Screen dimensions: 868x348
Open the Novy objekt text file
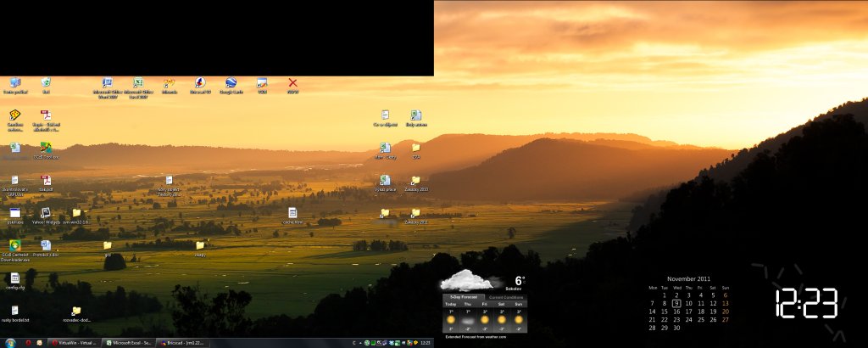(169, 185)
